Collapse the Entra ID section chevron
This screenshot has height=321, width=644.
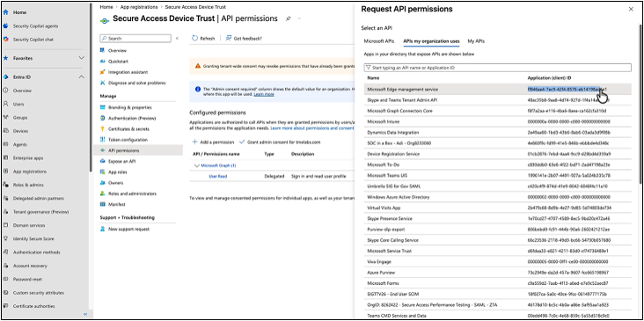point(81,77)
